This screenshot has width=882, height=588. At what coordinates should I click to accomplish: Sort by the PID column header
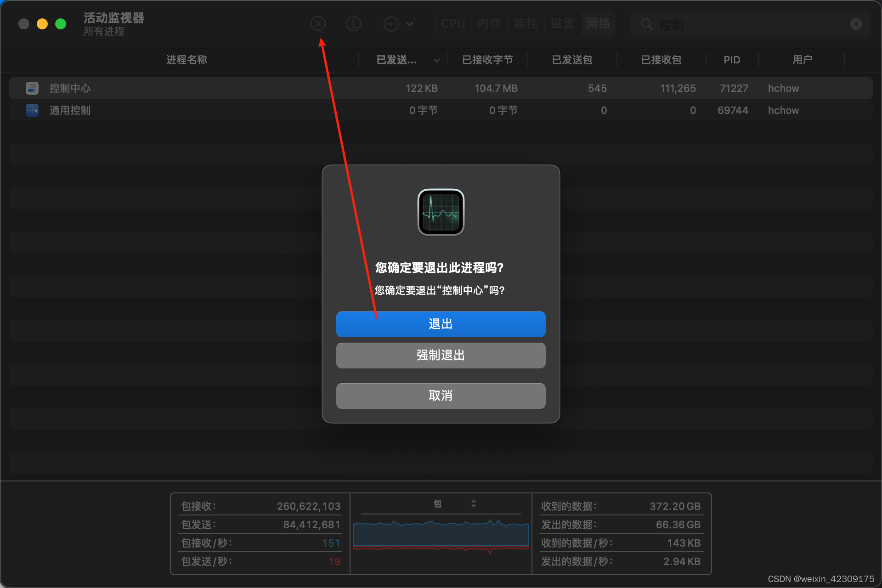click(x=731, y=60)
